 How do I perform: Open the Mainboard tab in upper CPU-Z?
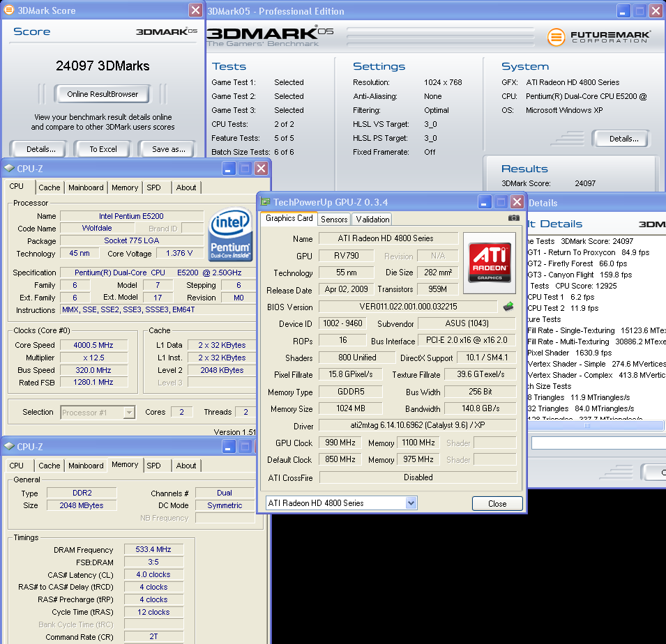[x=86, y=187]
